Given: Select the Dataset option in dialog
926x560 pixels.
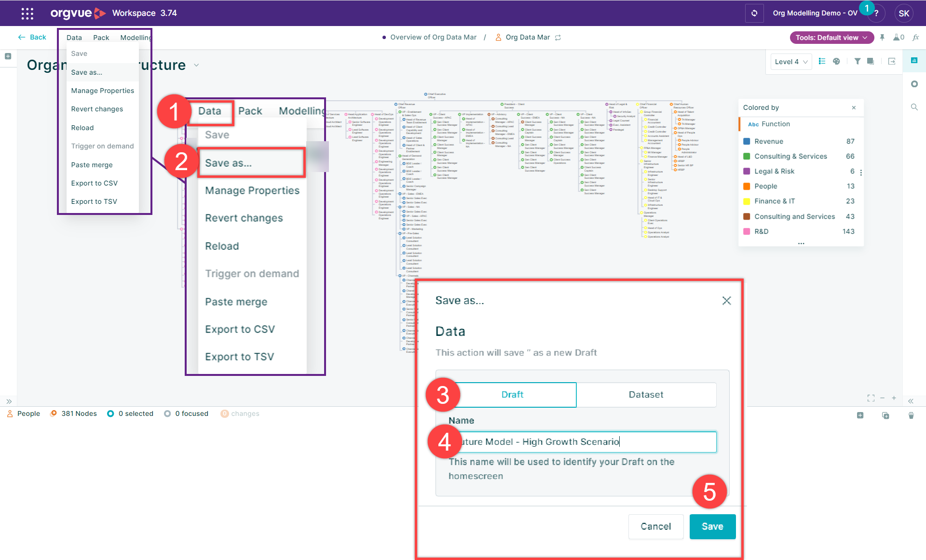Looking at the screenshot, I should (646, 395).
